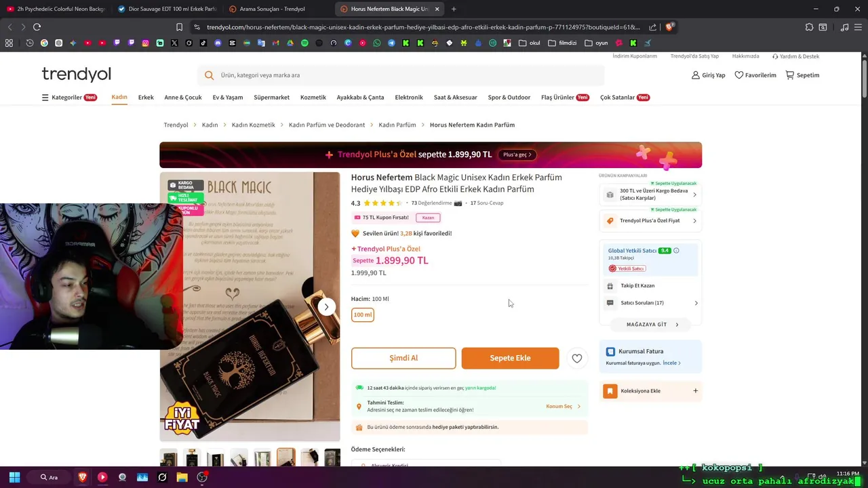Click the share icon in the address bar
868x488 pixels.
652,27
